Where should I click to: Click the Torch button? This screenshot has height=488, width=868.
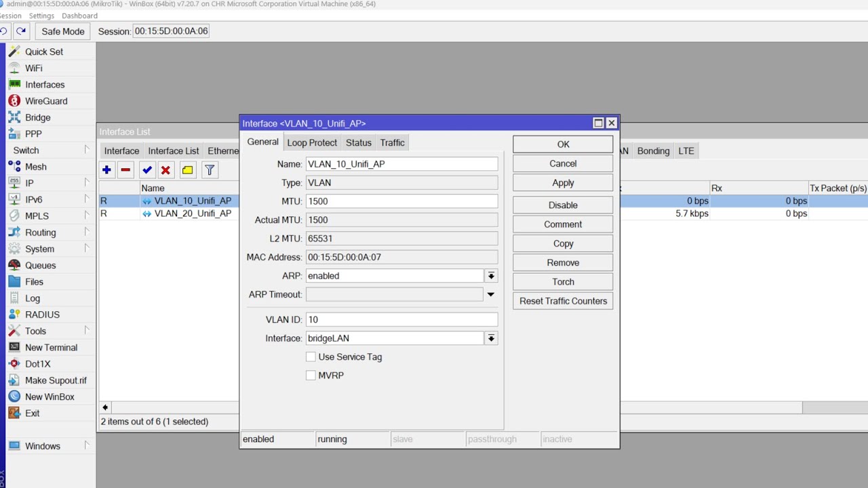pos(563,282)
